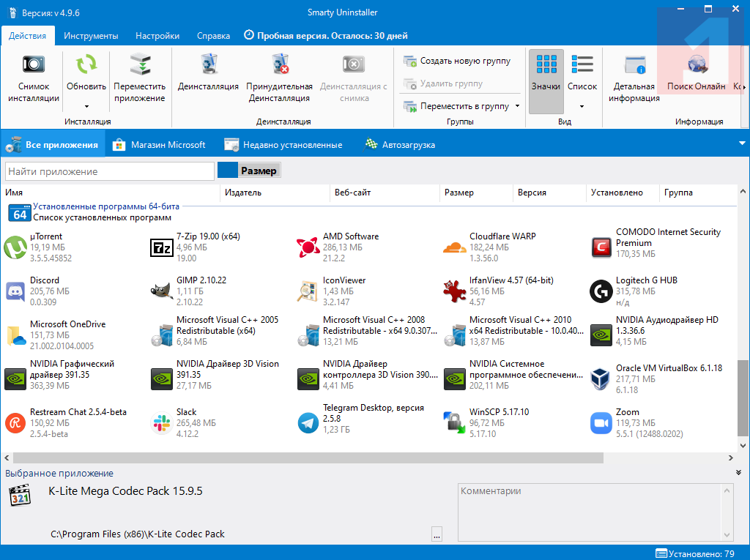Select COMODO Internet Security icon

pyautogui.click(x=601, y=247)
